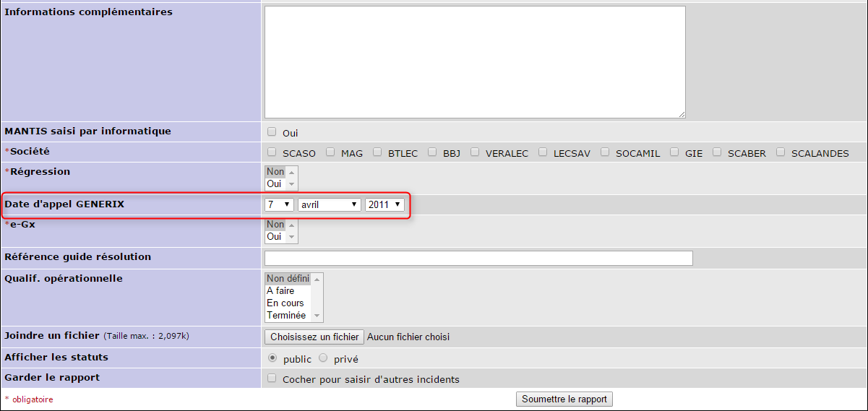Click the Aucun fichier choisi text
The image size is (868, 411).
[408, 337]
